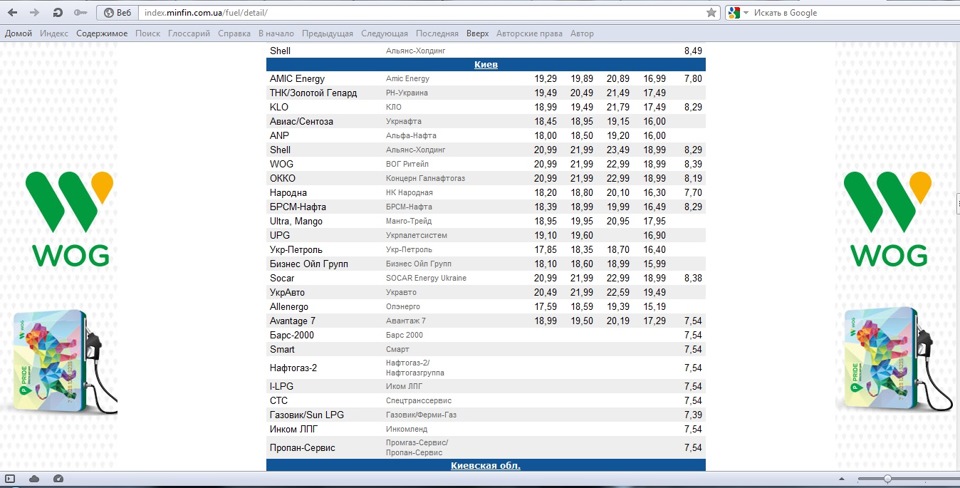Select the Инком ЛПГ station name
Image resolution: width=960 pixels, height=488 pixels.
293,429
